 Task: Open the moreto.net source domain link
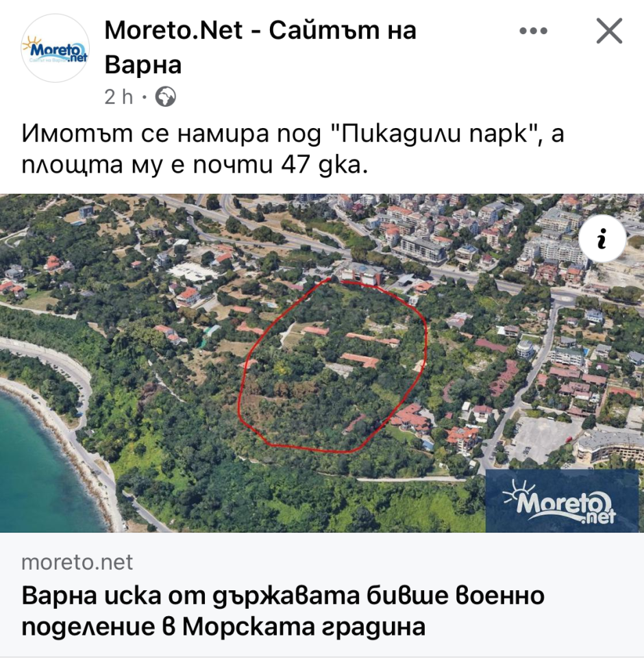[x=77, y=562]
